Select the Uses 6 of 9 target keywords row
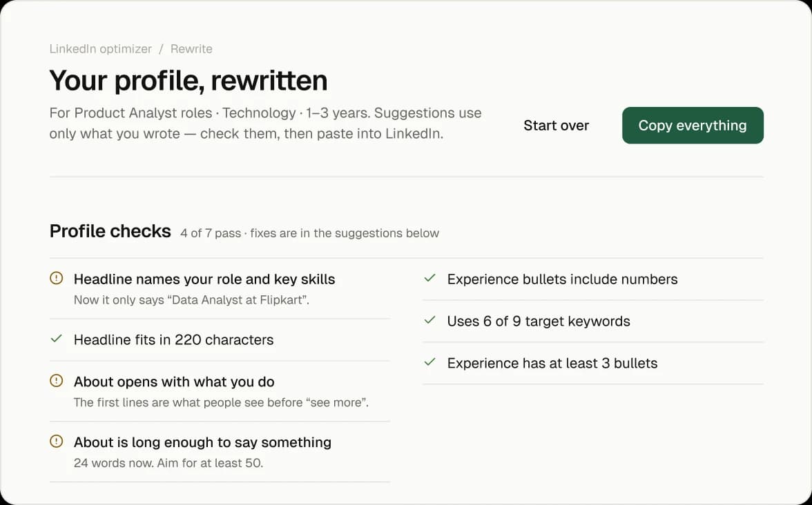This screenshot has width=812, height=505. click(x=593, y=321)
